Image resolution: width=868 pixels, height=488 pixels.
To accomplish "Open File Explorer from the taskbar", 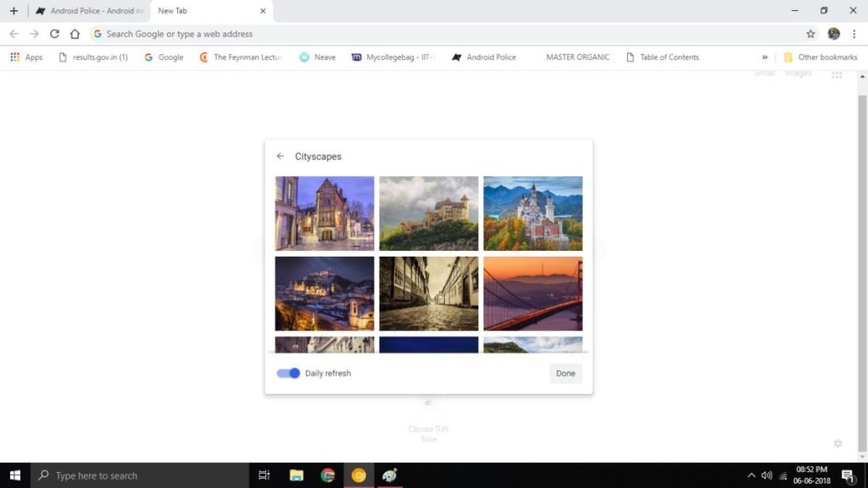I will [297, 475].
